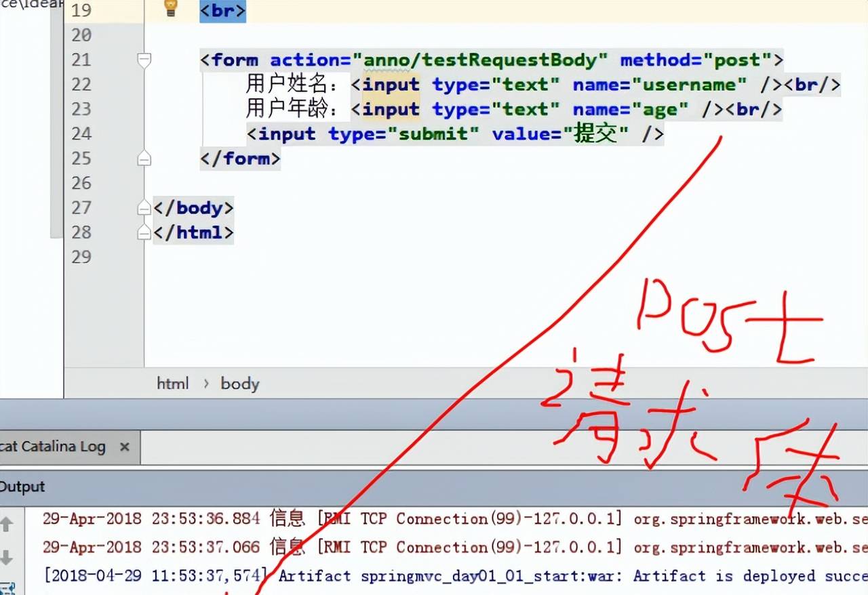Click line number 22 in the gutter
The image size is (868, 595).
click(x=81, y=85)
